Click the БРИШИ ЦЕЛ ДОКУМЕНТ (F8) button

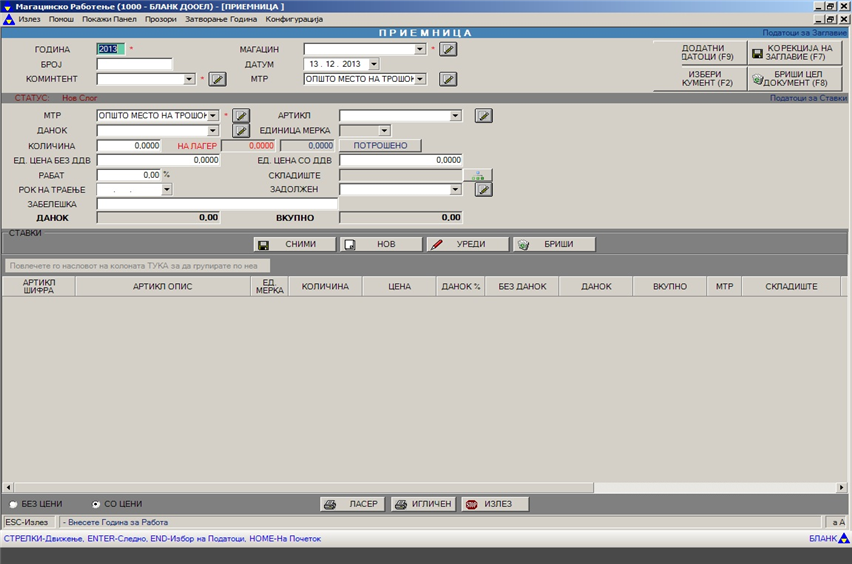(795, 79)
